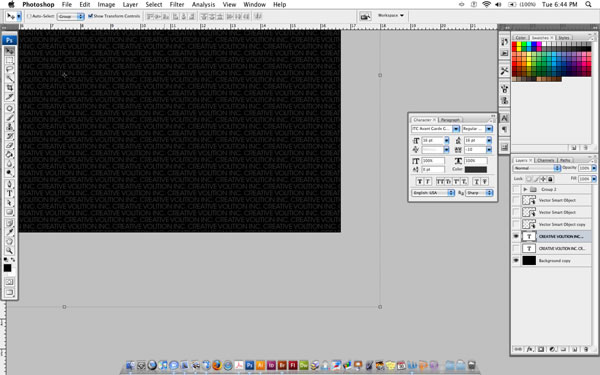Select the Slice tool
This screenshot has height=375, width=600.
[10, 97]
